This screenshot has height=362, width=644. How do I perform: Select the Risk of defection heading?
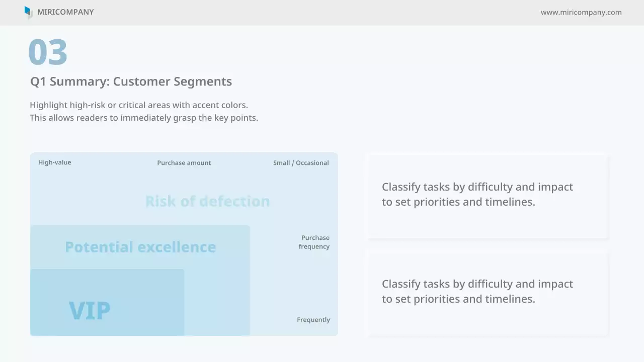[207, 201]
